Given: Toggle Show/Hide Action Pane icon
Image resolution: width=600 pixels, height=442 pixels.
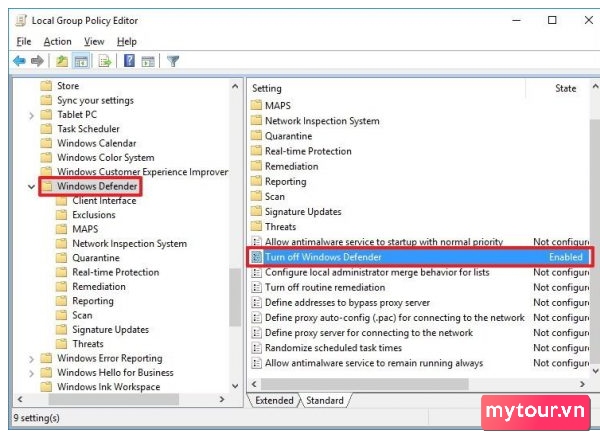Looking at the screenshot, I should pos(148,61).
